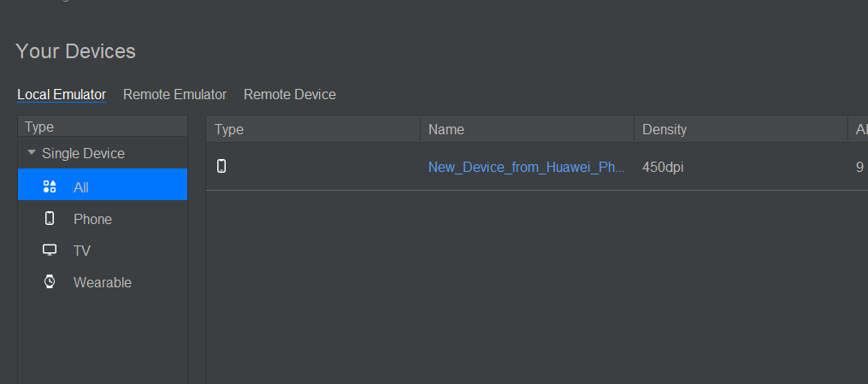The height and width of the screenshot is (384, 868).
Task: Collapse the Single Device tree arrow
Action: pyautogui.click(x=32, y=154)
